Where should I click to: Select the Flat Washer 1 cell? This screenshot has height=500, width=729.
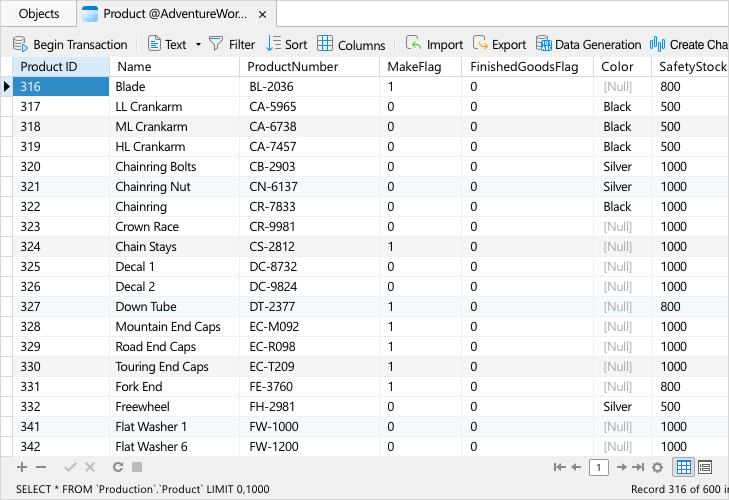point(174,427)
